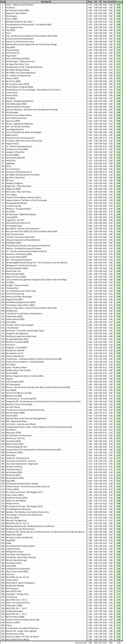This screenshot has height=644, width=123.
Task: Click the Jurassic Park title
Action: 12,92
